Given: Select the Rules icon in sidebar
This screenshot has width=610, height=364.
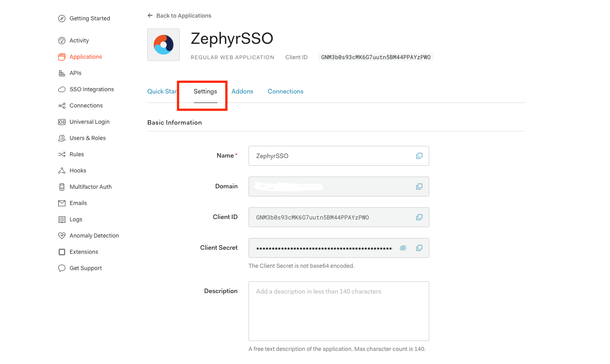Looking at the screenshot, I should [x=61, y=154].
